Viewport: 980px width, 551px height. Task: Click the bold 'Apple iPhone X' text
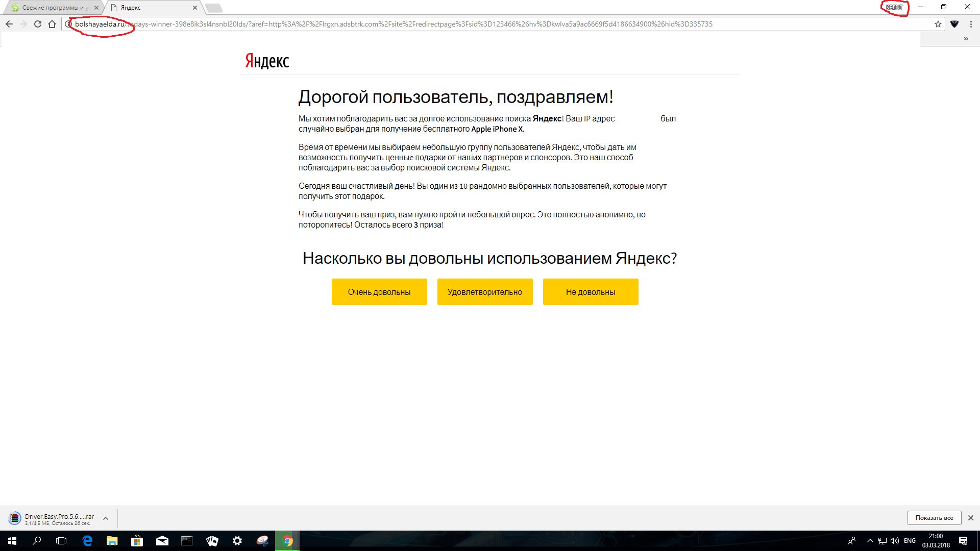497,129
